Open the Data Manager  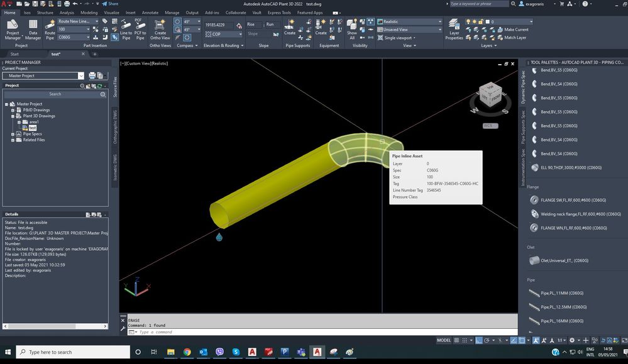[33, 30]
